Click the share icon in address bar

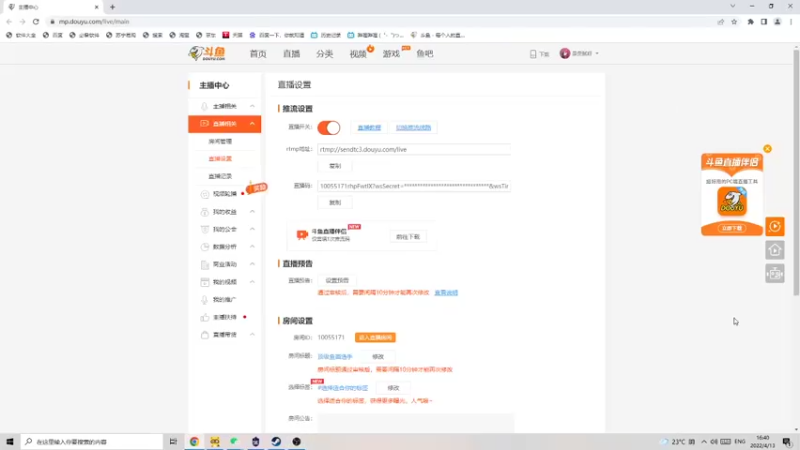click(x=720, y=21)
